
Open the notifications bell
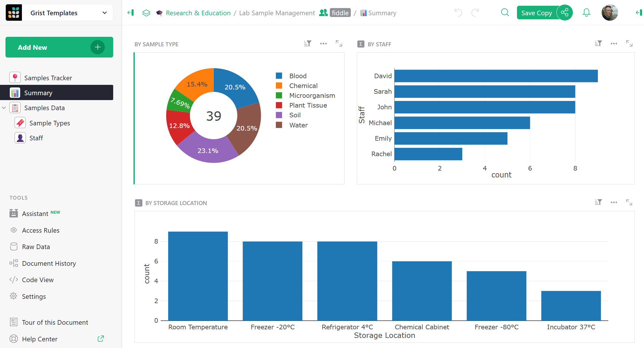click(586, 13)
